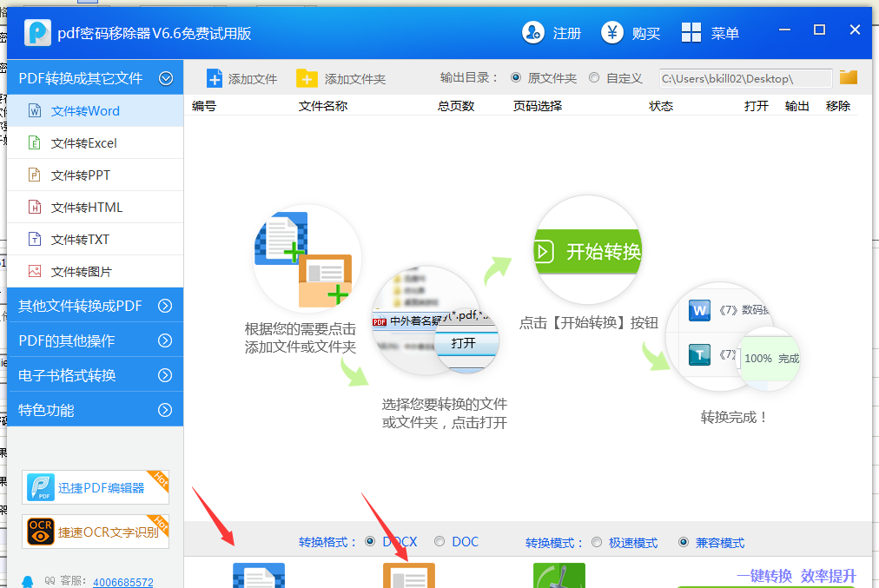Select 极速模式 conversion mode

[x=597, y=542]
